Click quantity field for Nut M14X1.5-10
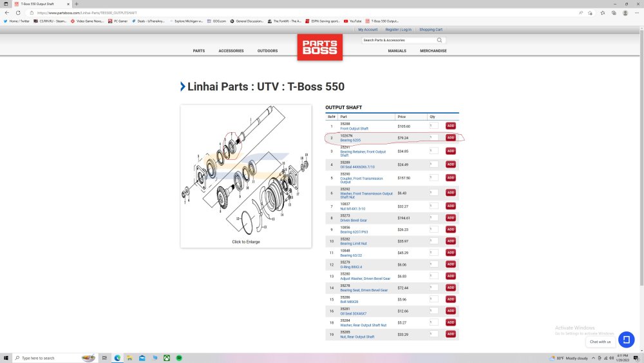 tap(433, 206)
